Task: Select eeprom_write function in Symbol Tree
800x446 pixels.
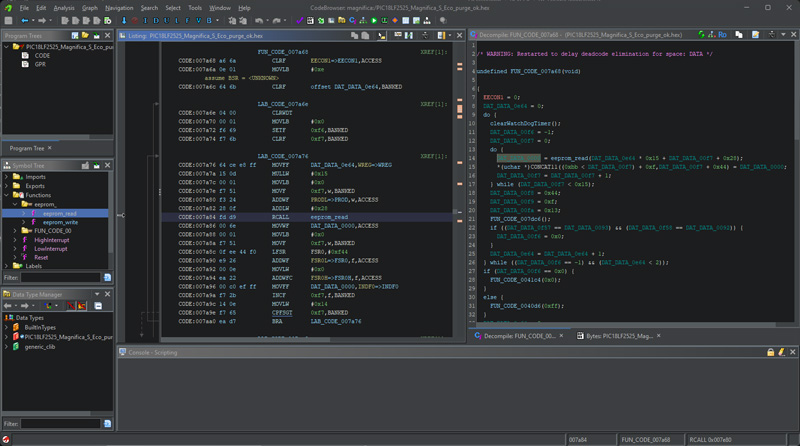Action: 61,221
